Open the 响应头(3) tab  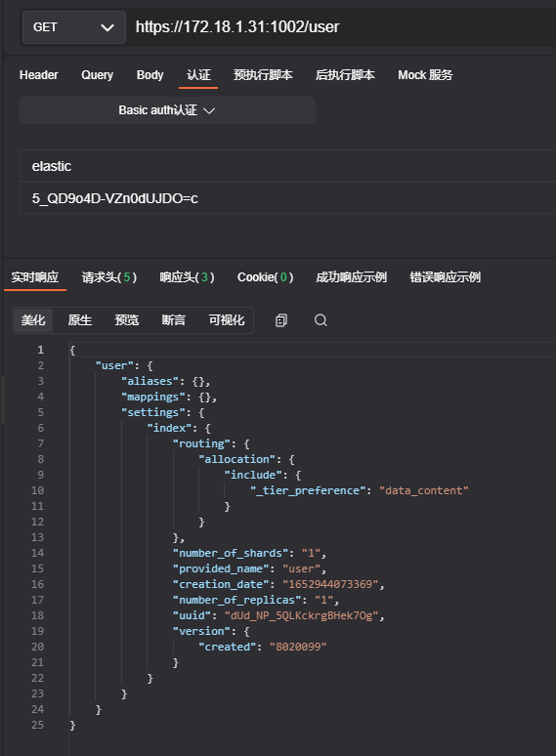pos(187,277)
